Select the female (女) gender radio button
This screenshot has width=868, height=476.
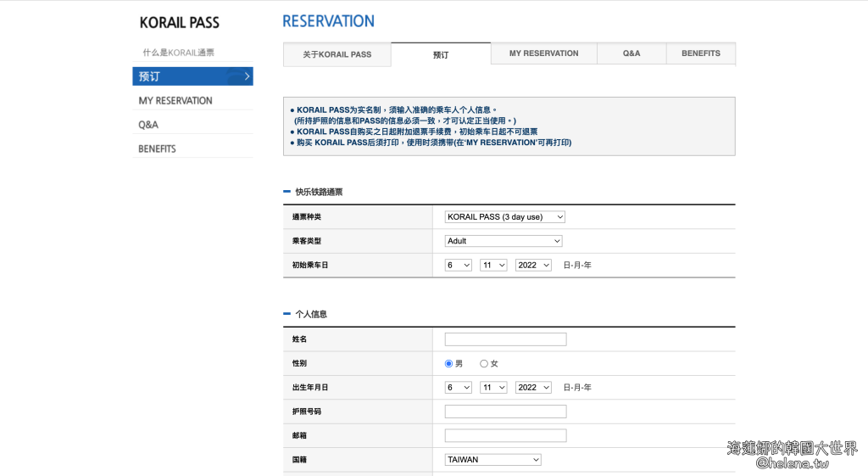click(x=484, y=364)
